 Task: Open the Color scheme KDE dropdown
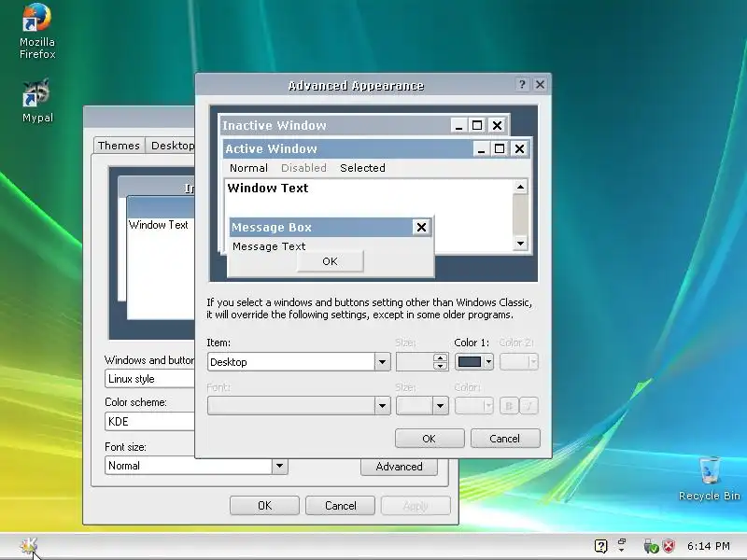pos(149,422)
